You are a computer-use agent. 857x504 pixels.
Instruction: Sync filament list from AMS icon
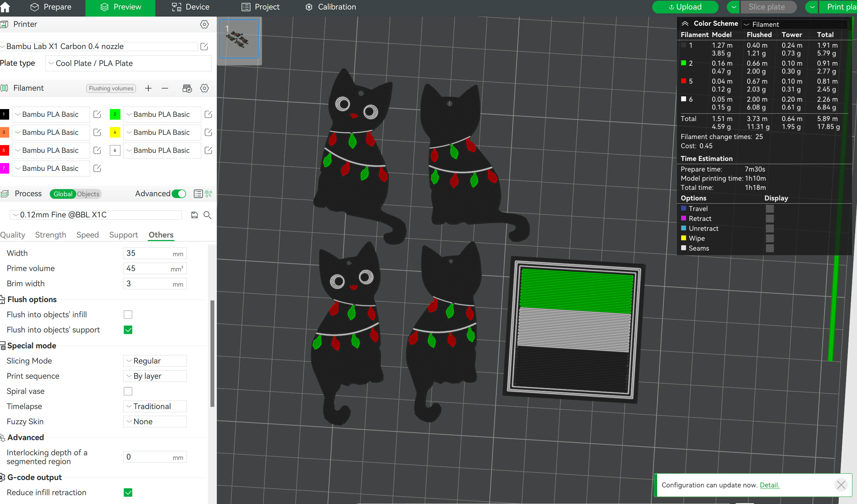click(x=187, y=88)
